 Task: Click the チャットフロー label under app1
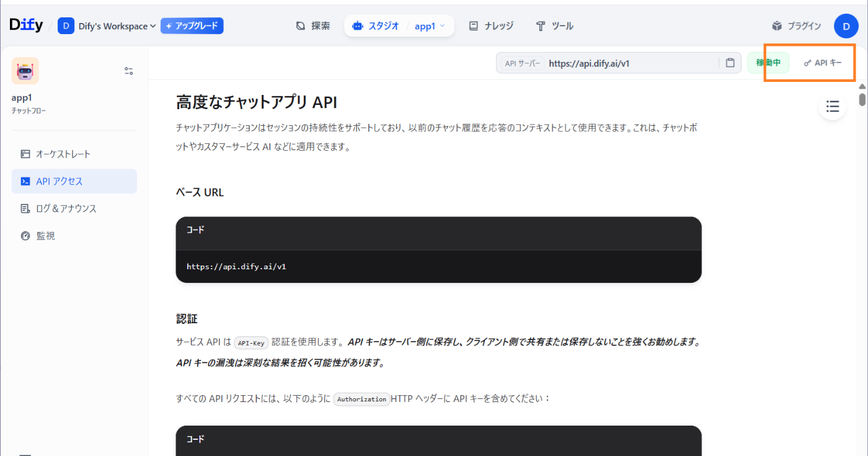click(x=29, y=111)
